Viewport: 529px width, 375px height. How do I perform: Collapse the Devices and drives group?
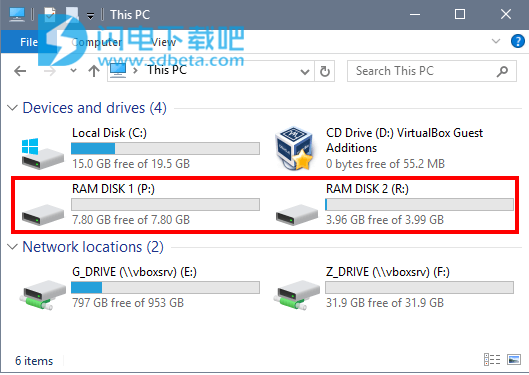pos(12,108)
